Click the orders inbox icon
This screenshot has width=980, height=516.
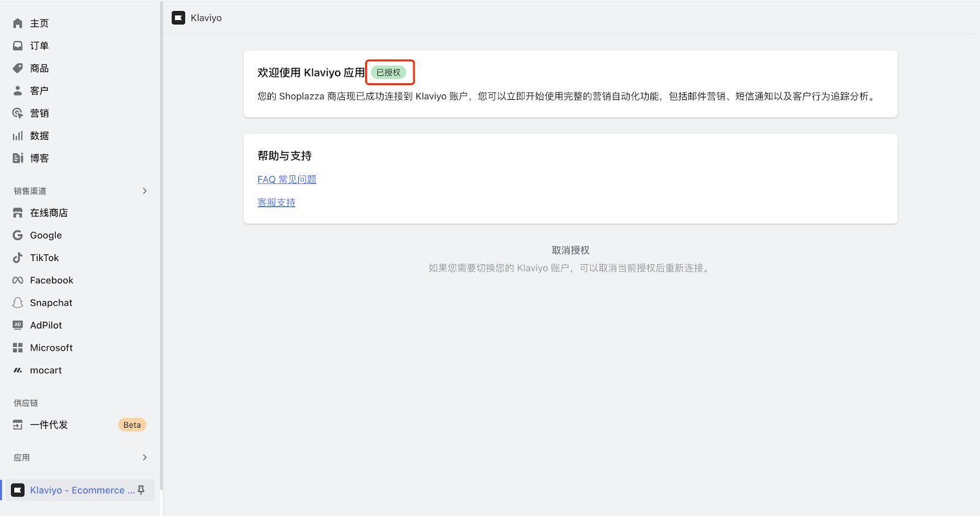tap(18, 46)
